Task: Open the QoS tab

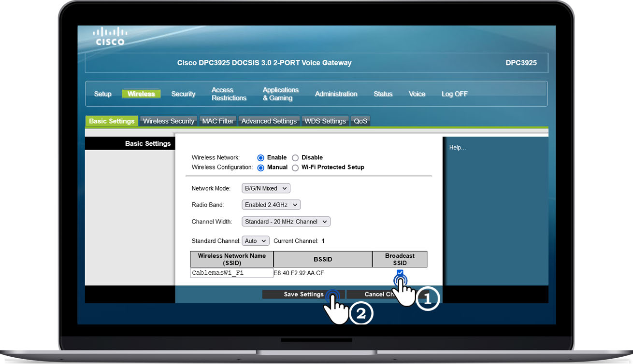Action: [x=360, y=121]
